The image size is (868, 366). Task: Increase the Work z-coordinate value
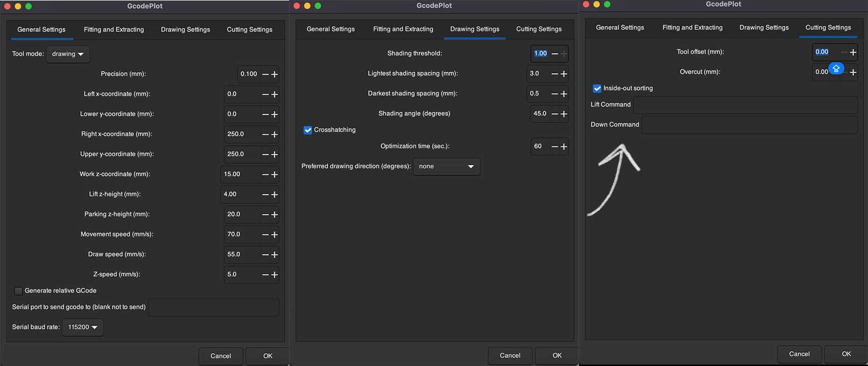click(275, 174)
